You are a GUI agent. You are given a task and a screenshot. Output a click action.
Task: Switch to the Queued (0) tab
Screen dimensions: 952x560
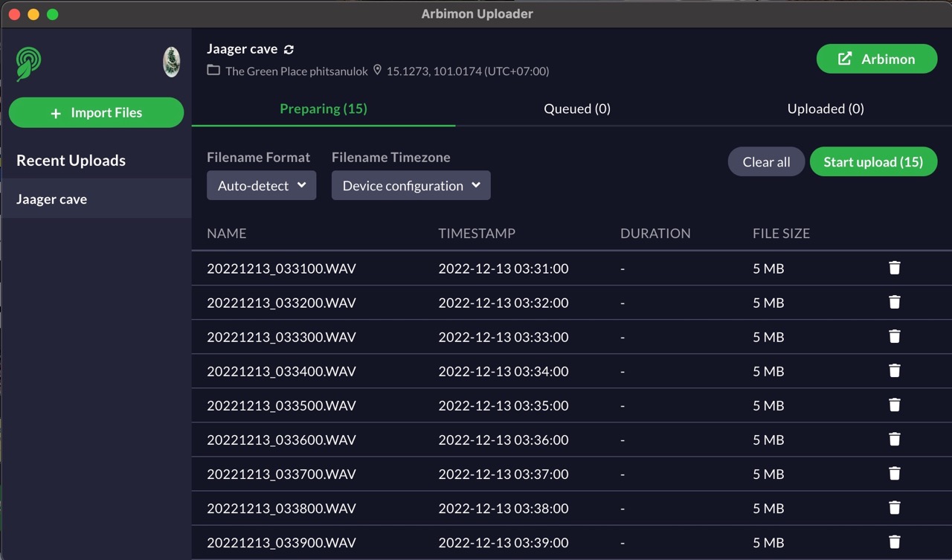[x=577, y=109]
